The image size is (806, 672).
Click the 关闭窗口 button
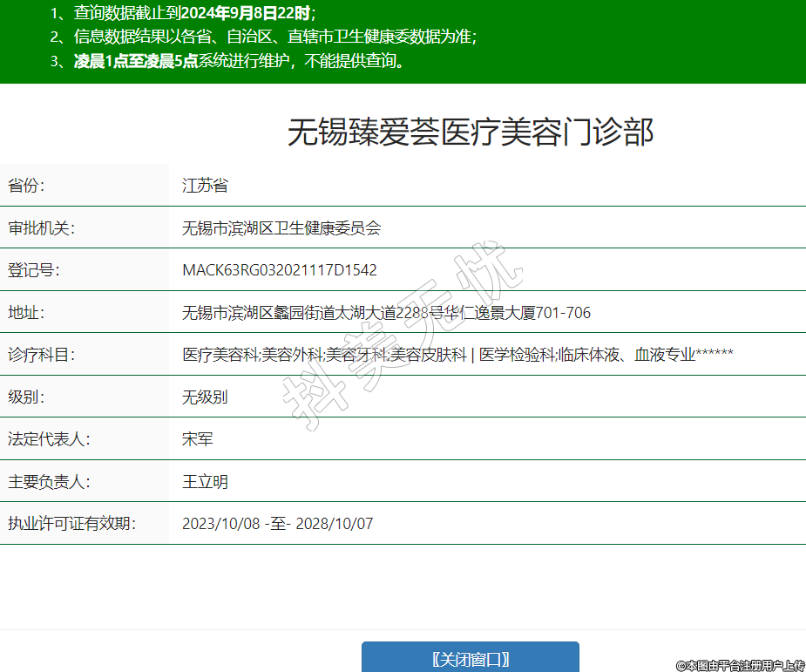[470, 659]
